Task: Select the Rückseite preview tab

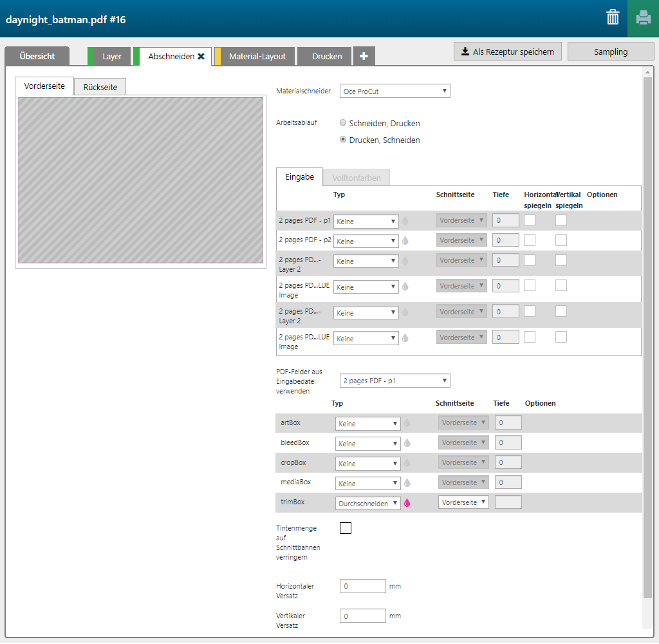Action: pos(100,87)
